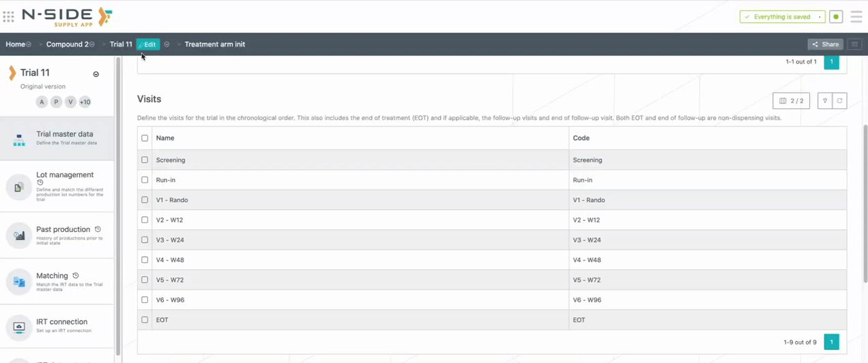Open the 2 / 2 column selector

tap(791, 101)
